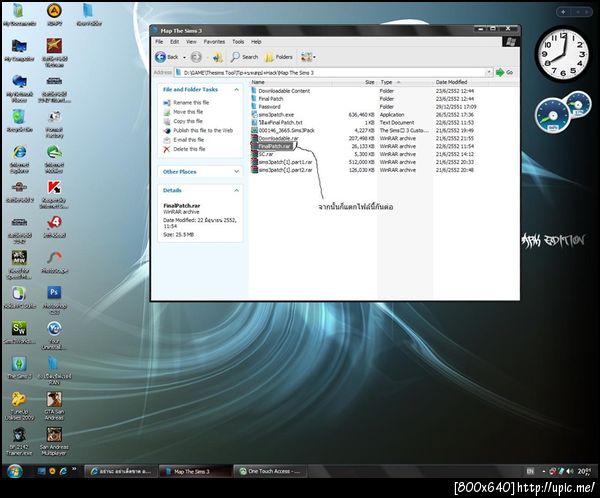The image size is (600, 498).
Task: Click Delete this file link
Action: [189, 149]
